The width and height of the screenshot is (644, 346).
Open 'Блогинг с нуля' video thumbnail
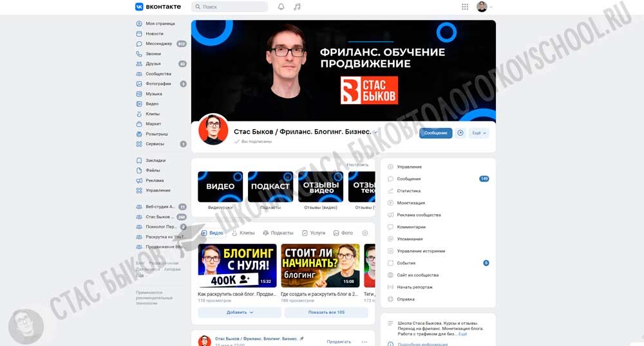point(237,265)
